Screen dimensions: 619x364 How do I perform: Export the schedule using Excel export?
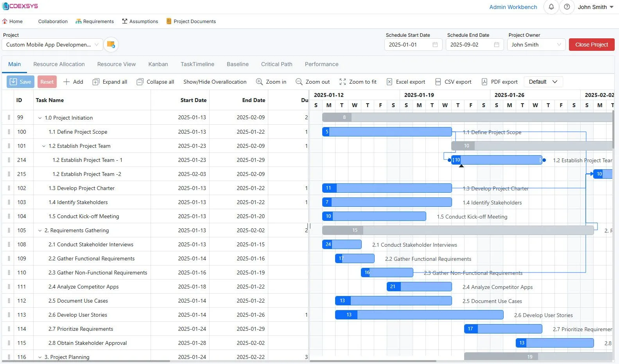[406, 82]
